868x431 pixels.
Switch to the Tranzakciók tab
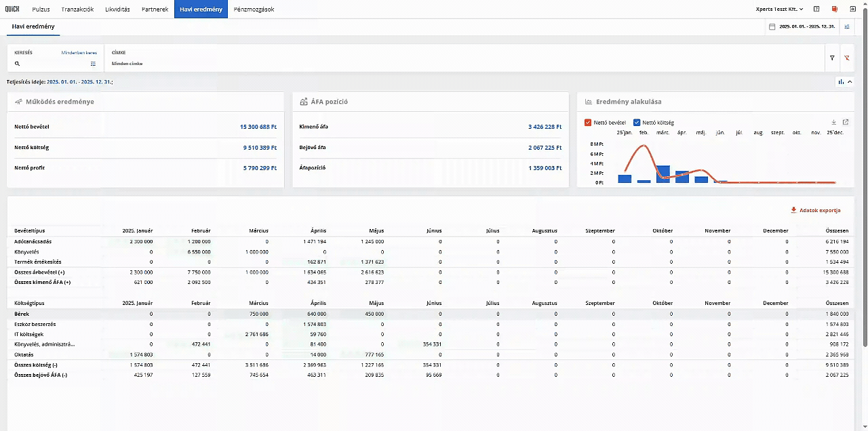(77, 9)
